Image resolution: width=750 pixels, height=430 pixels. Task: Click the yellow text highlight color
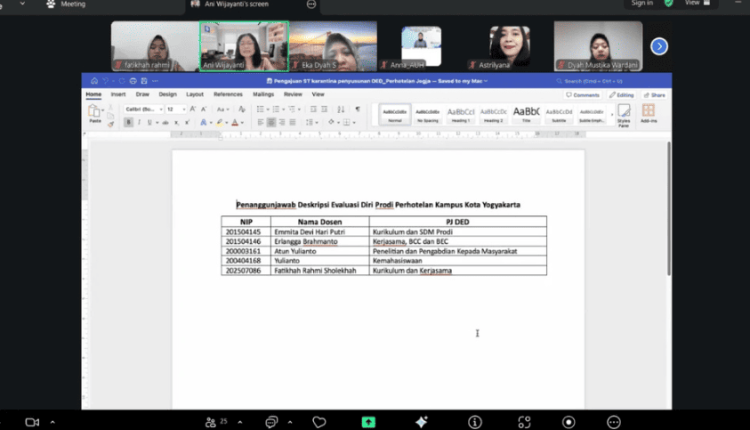(x=220, y=123)
